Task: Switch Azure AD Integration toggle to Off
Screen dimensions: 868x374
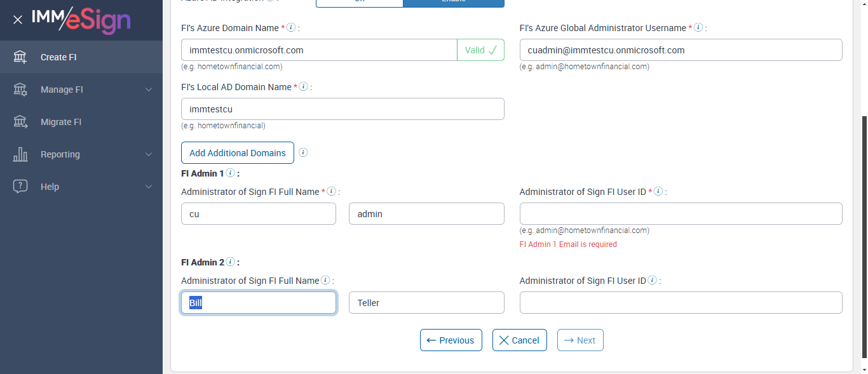Action: coord(359,2)
